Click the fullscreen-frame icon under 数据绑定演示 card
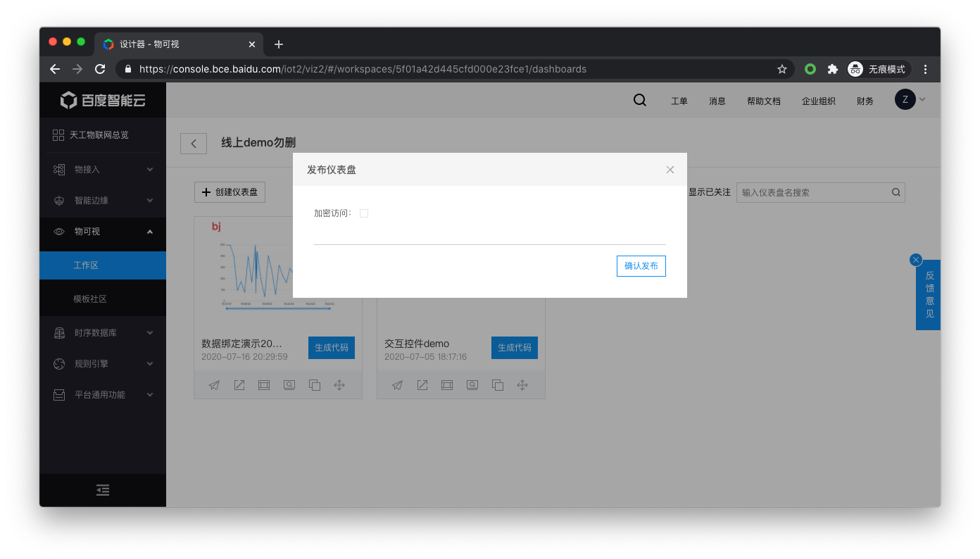The width and height of the screenshot is (980, 559). (x=264, y=385)
